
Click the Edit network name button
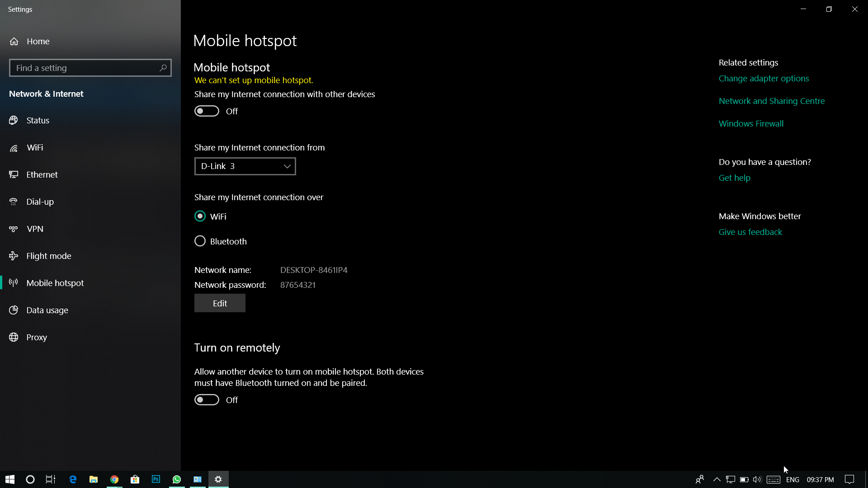[x=220, y=303]
